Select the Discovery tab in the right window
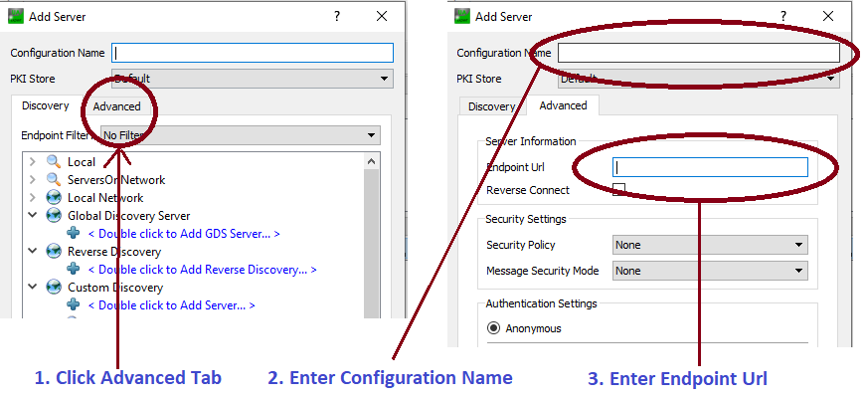This screenshot has width=868, height=398. [493, 106]
